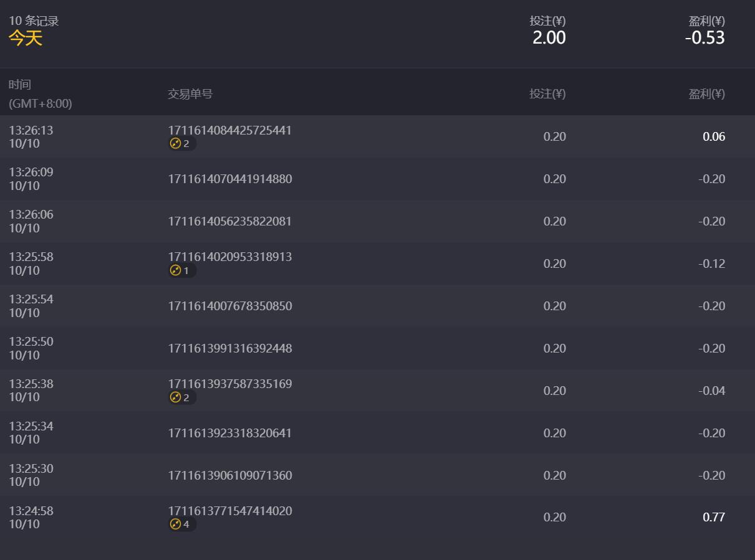755x560 pixels.
Task: Click the -0.12 profit value
Action: click(x=711, y=264)
